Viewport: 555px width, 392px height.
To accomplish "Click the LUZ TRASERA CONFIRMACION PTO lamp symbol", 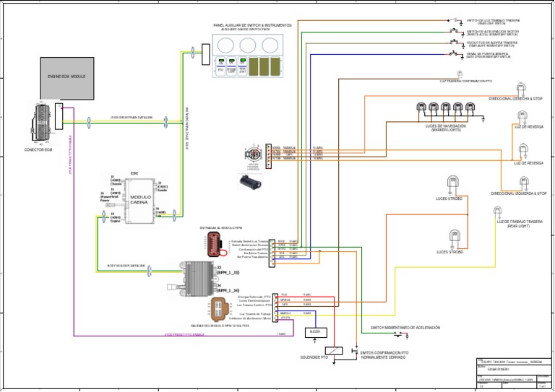I will tap(460, 74).
